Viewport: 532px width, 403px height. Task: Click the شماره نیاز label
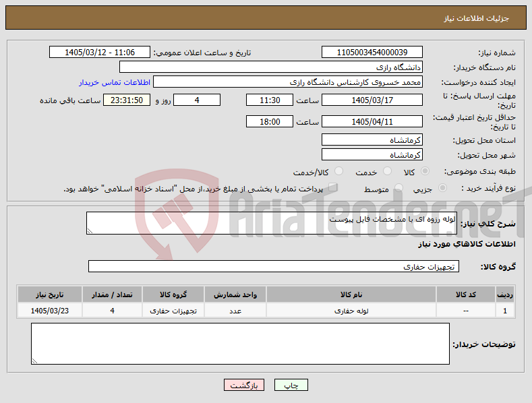[497, 53]
